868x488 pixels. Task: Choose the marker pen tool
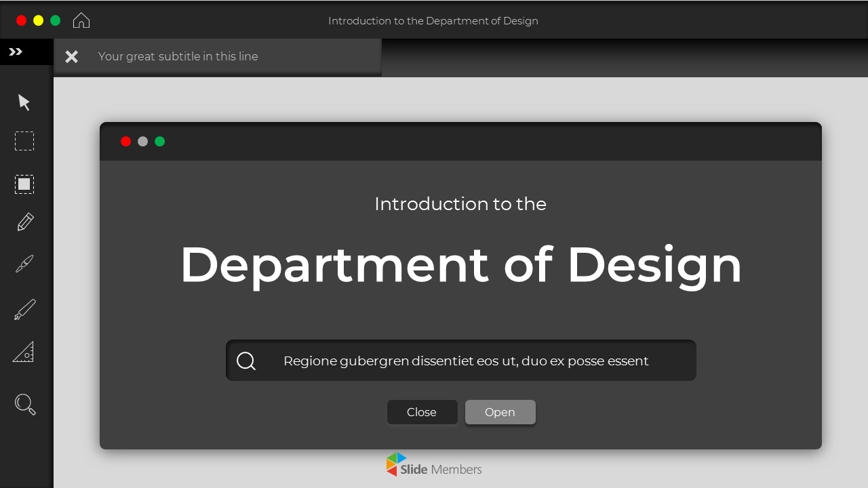pyautogui.click(x=24, y=308)
